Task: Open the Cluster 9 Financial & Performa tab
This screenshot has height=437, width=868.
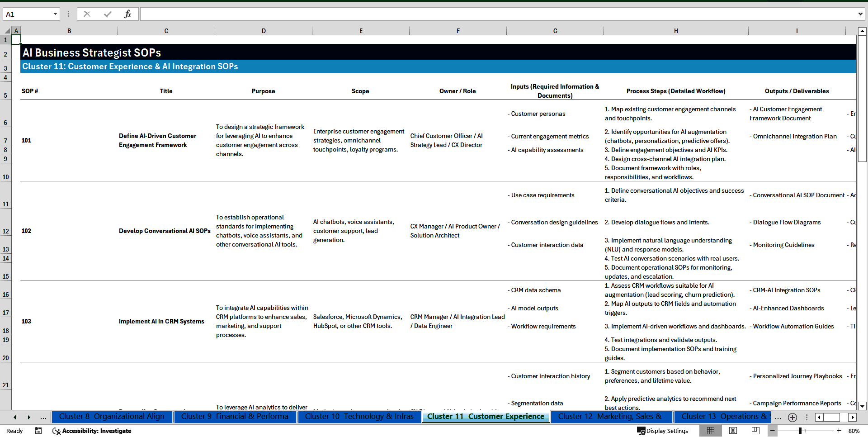Action: point(235,417)
